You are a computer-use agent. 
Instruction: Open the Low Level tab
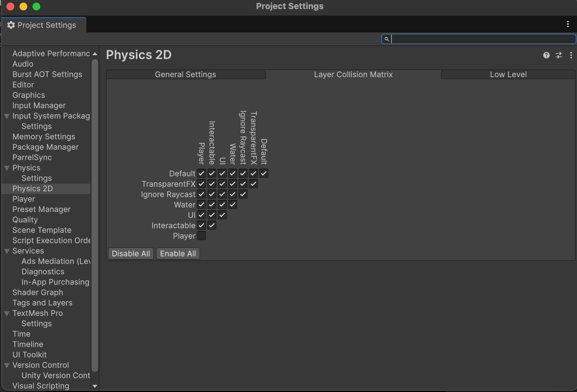click(508, 74)
